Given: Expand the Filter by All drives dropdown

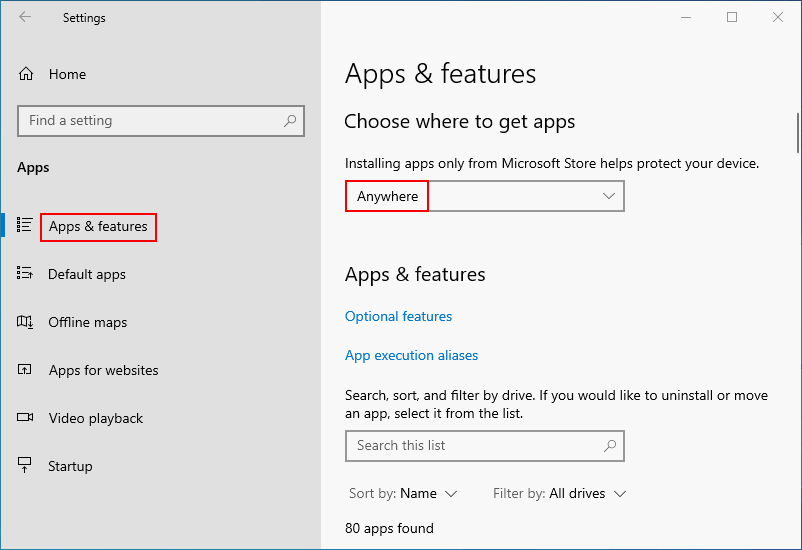Looking at the screenshot, I should coord(560,493).
